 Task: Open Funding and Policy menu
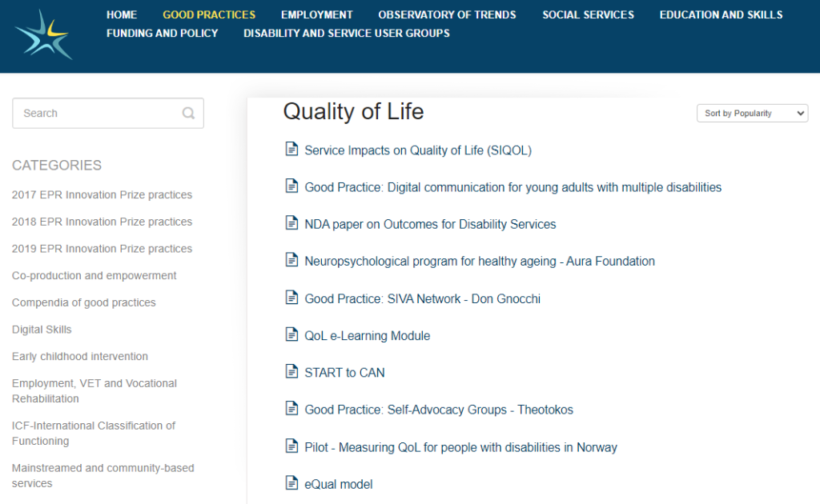coord(162,34)
